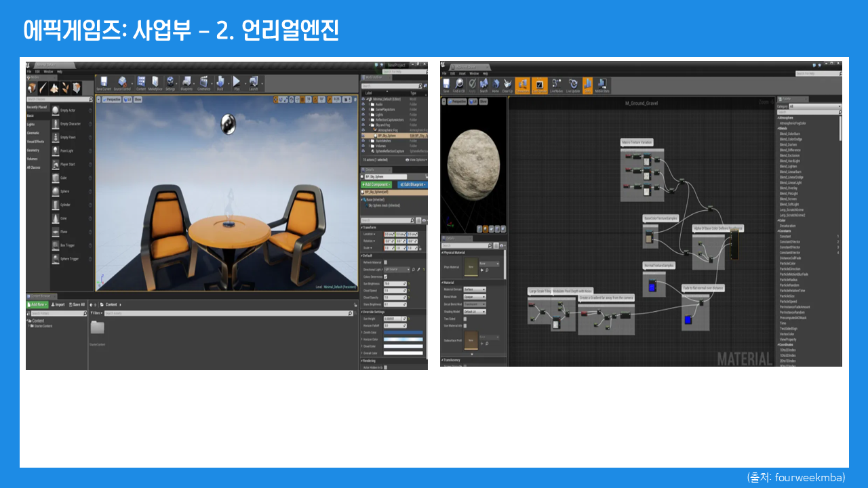This screenshot has width=868, height=488.
Task: Open the Material Domain Surface dropdown
Action: tap(475, 289)
